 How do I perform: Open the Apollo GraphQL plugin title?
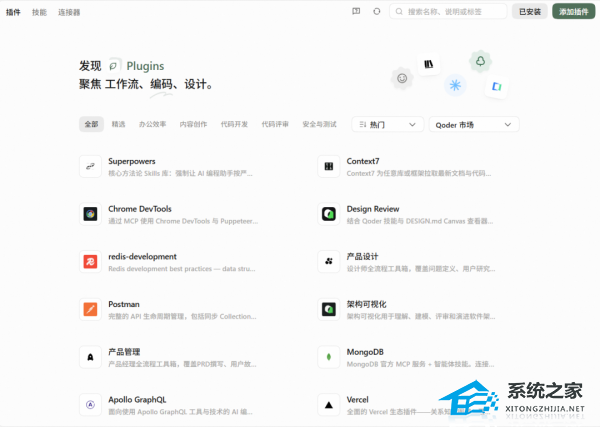pos(137,399)
